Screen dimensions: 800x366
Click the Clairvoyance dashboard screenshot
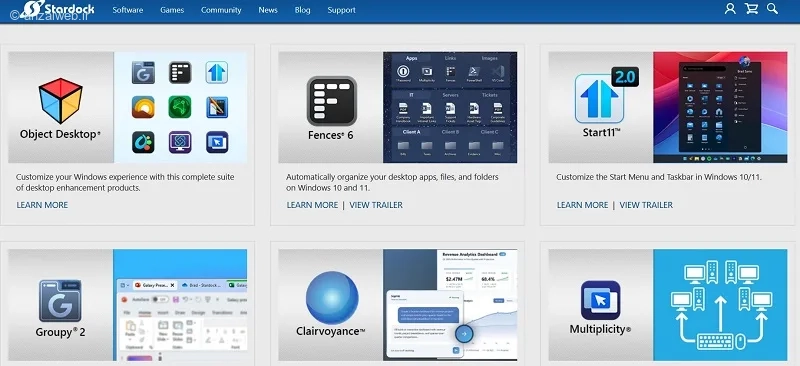pyautogui.click(x=450, y=305)
